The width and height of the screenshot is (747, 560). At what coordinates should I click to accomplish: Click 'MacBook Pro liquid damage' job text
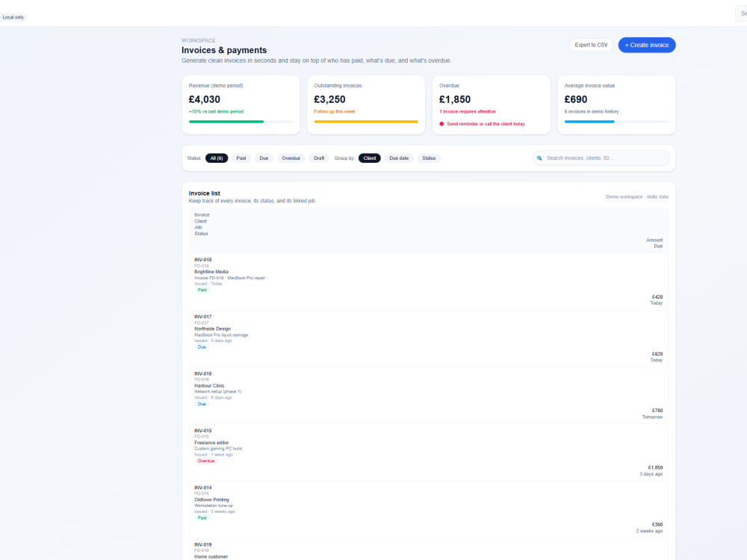(x=221, y=335)
